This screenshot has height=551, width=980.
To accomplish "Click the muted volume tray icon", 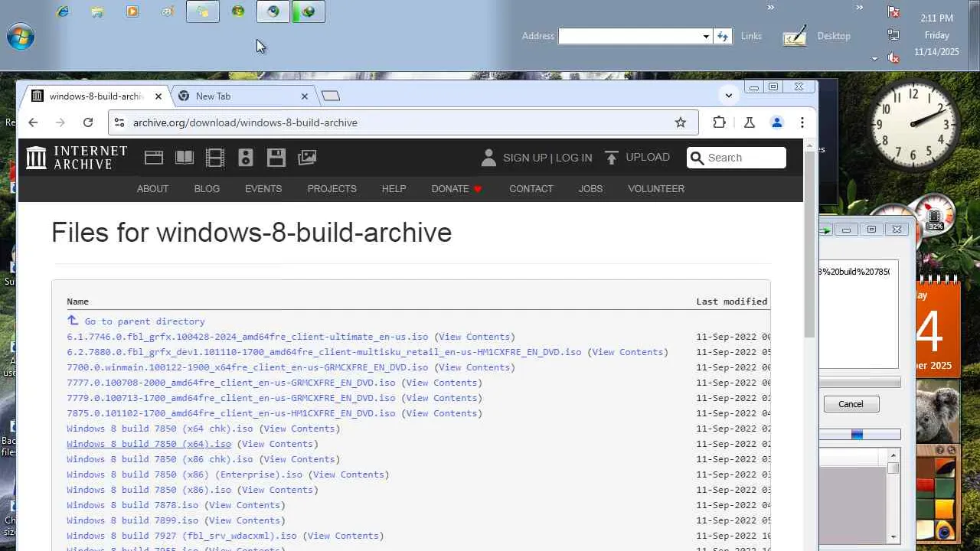I will pos(893,57).
